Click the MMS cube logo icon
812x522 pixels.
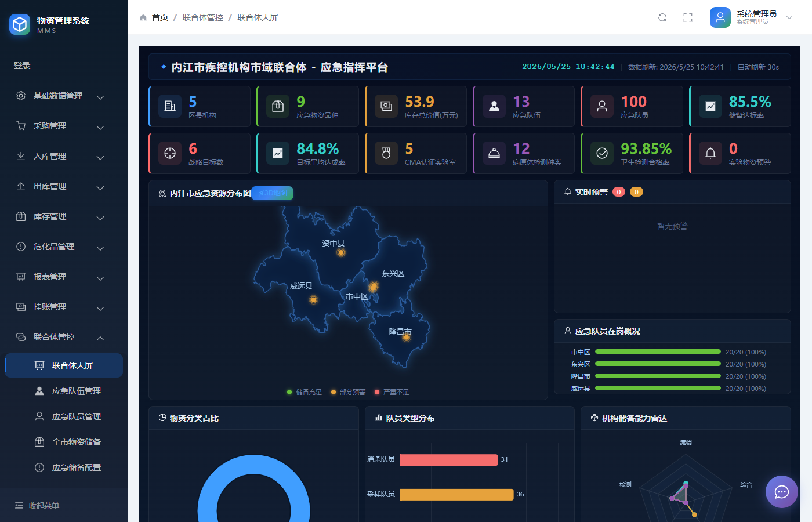coord(20,24)
